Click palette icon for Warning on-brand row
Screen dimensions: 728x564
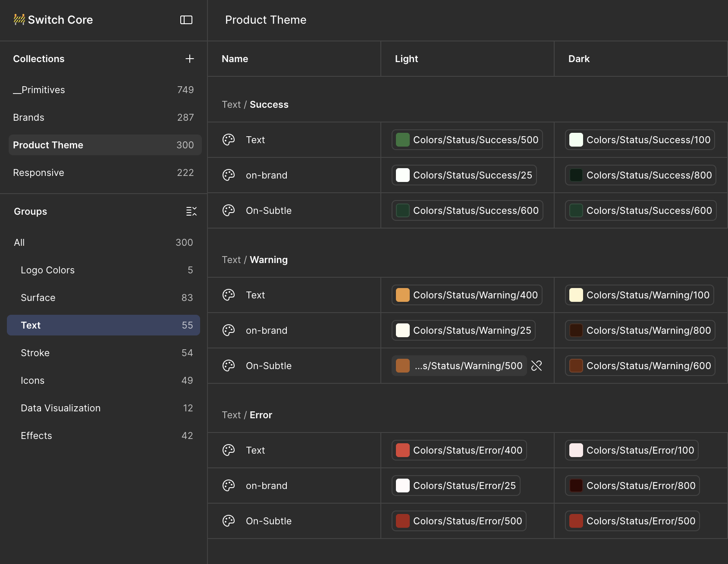coord(229,330)
